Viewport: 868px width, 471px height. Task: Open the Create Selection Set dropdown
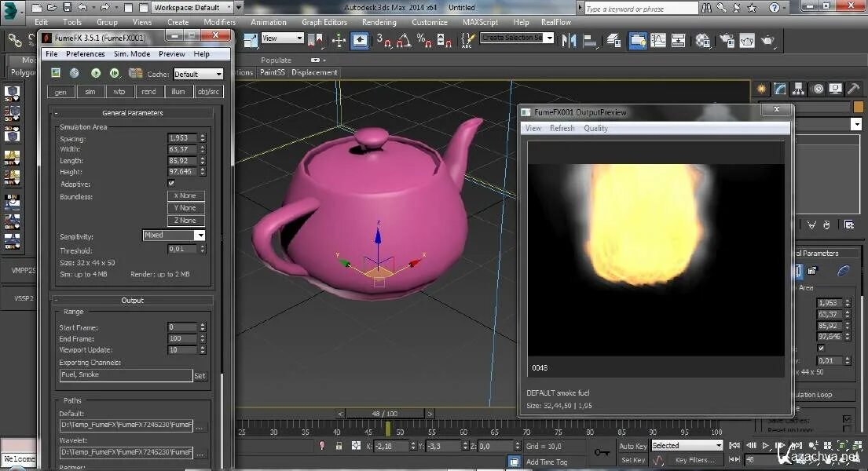click(x=517, y=38)
